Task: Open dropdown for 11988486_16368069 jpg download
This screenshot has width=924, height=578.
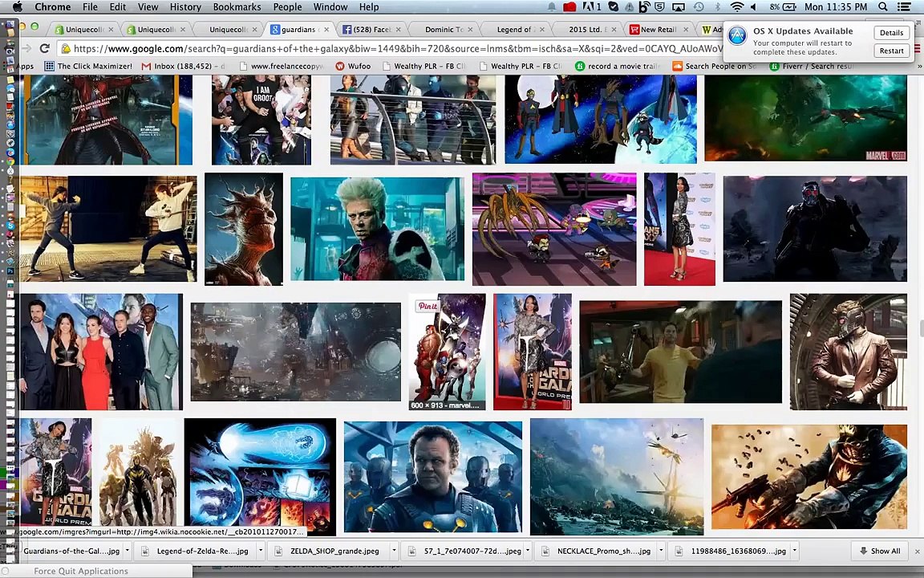Action: 794,551
